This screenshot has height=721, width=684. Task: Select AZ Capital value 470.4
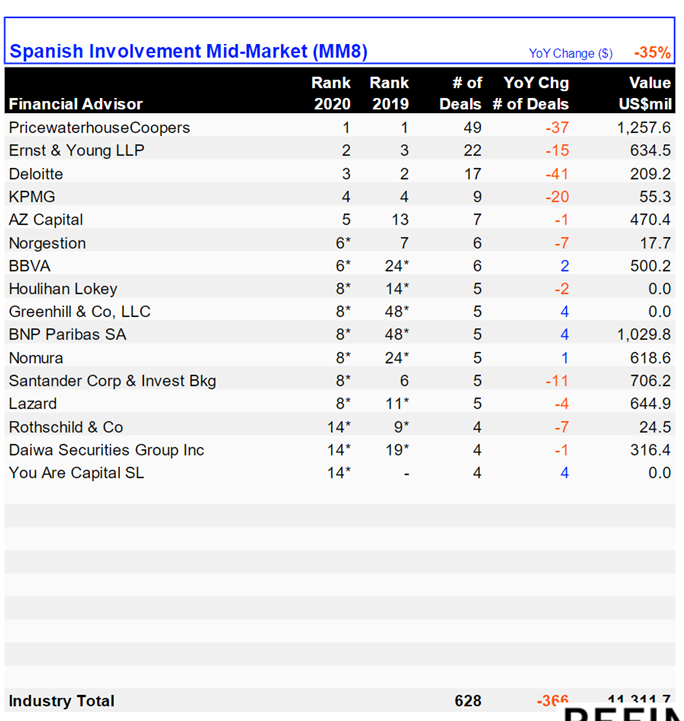(x=650, y=220)
